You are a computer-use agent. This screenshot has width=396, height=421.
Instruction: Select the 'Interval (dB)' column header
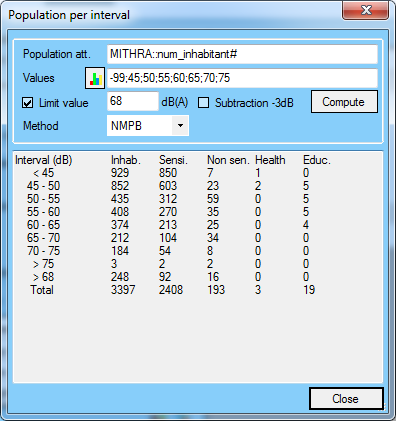[x=43, y=160]
